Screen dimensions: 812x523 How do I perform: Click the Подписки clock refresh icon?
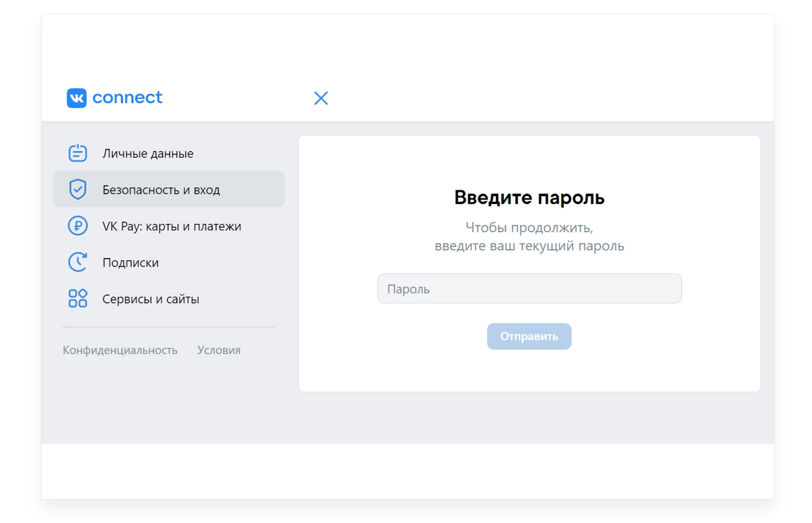78,262
